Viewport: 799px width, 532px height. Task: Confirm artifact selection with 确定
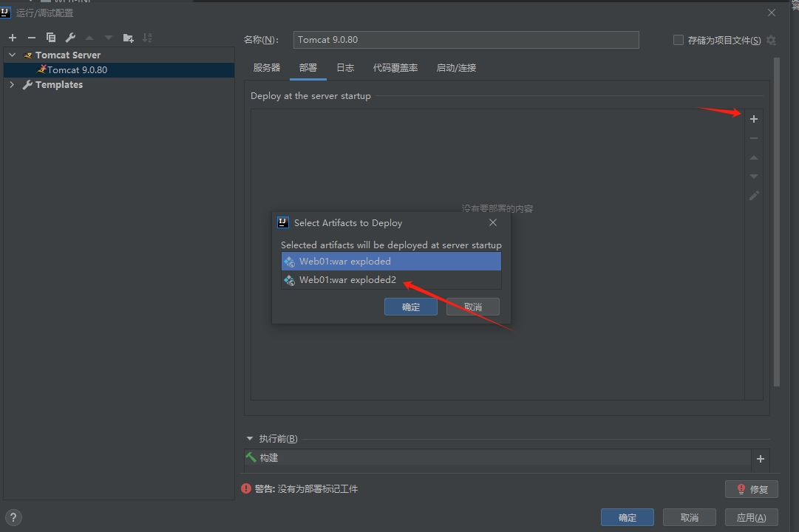click(411, 307)
